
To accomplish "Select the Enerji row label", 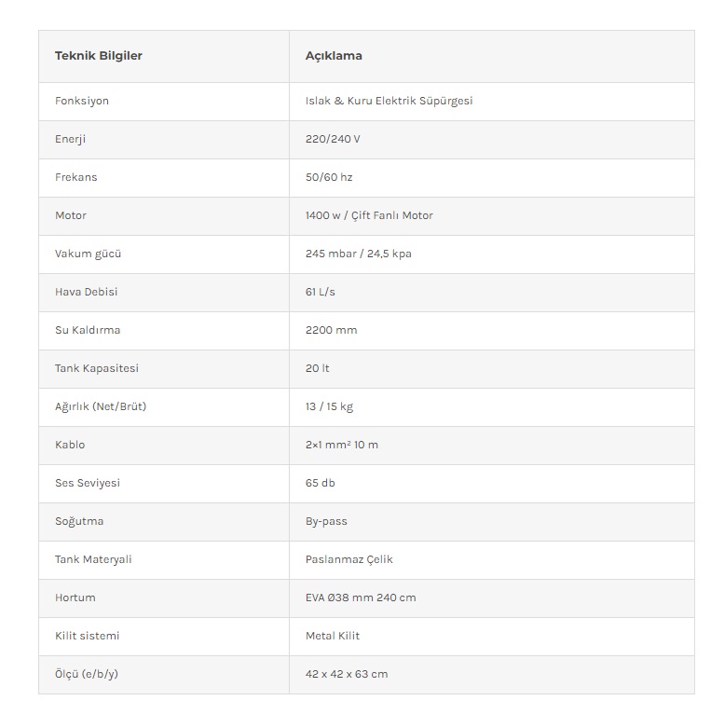I will [70, 139].
